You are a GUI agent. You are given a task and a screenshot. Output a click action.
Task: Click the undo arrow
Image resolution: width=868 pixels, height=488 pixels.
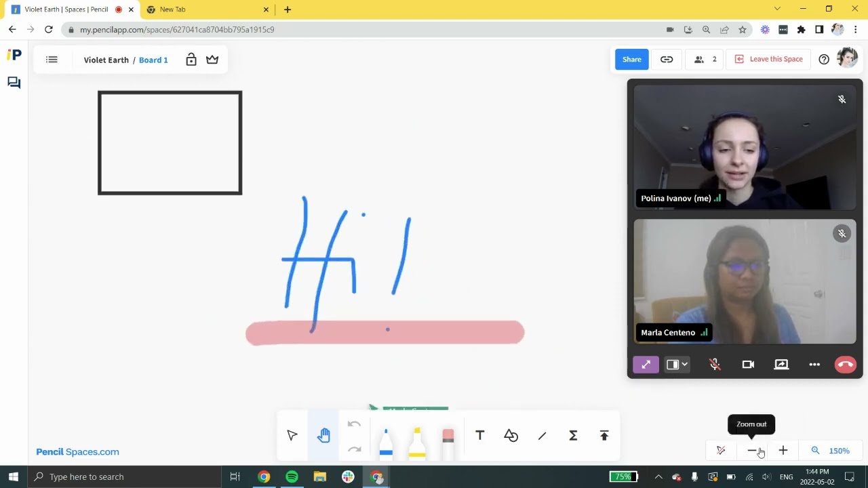click(354, 424)
